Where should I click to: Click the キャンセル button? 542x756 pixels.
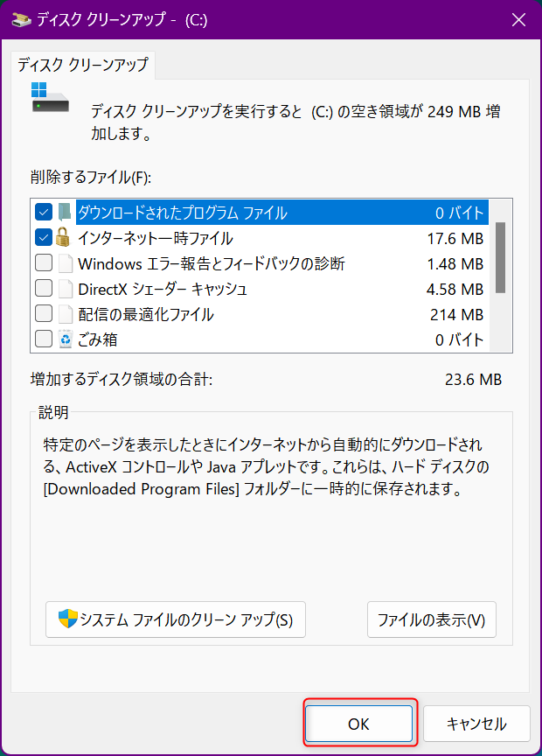click(476, 724)
